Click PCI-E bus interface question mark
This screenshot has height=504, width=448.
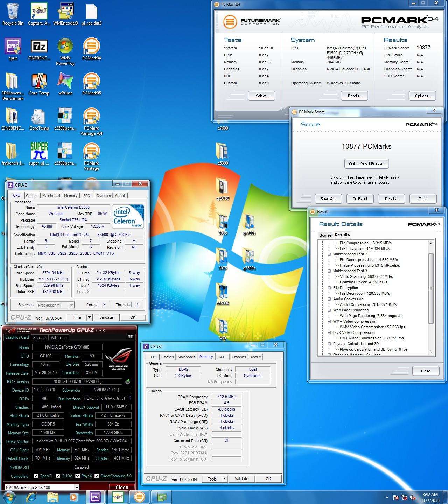[130, 398]
